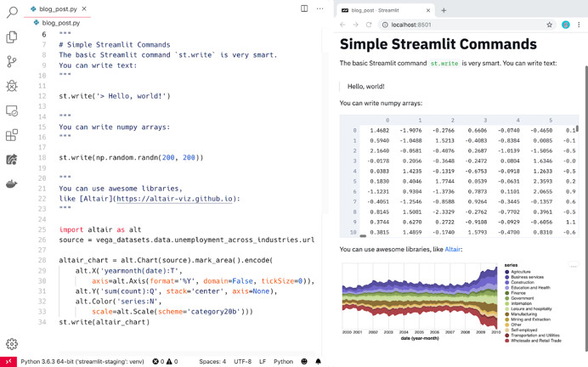This screenshot has width=588, height=367.
Task: Go back in the browser
Action: pyautogui.click(x=342, y=25)
